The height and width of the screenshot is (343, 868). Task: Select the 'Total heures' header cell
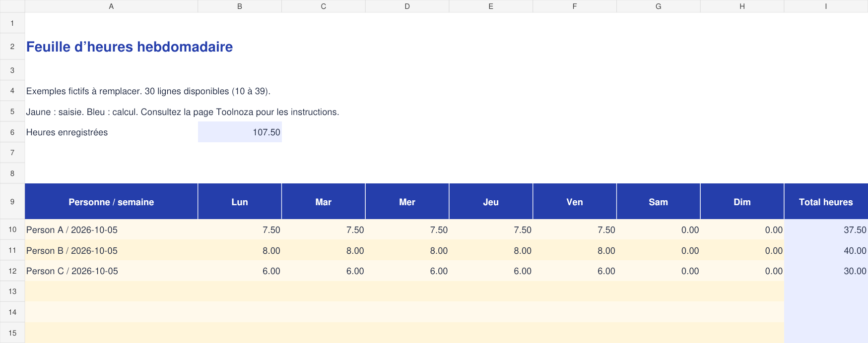[826, 202]
